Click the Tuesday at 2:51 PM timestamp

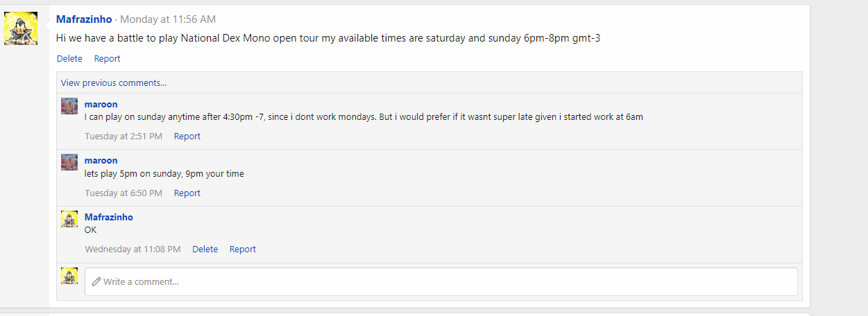(x=124, y=137)
